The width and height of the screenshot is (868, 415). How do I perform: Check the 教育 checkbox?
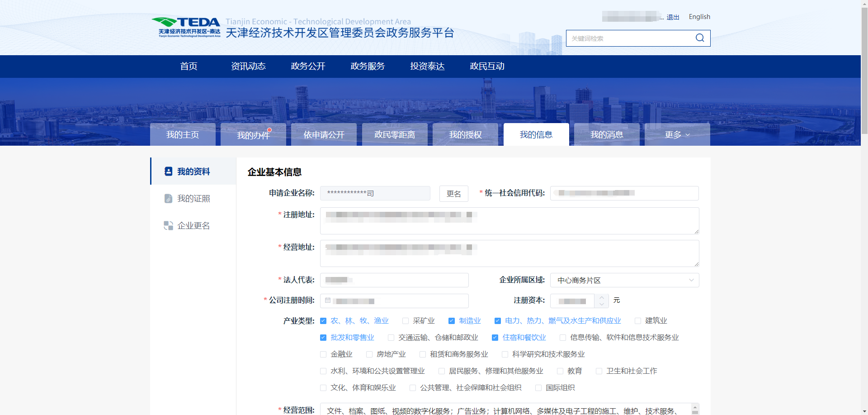point(560,371)
